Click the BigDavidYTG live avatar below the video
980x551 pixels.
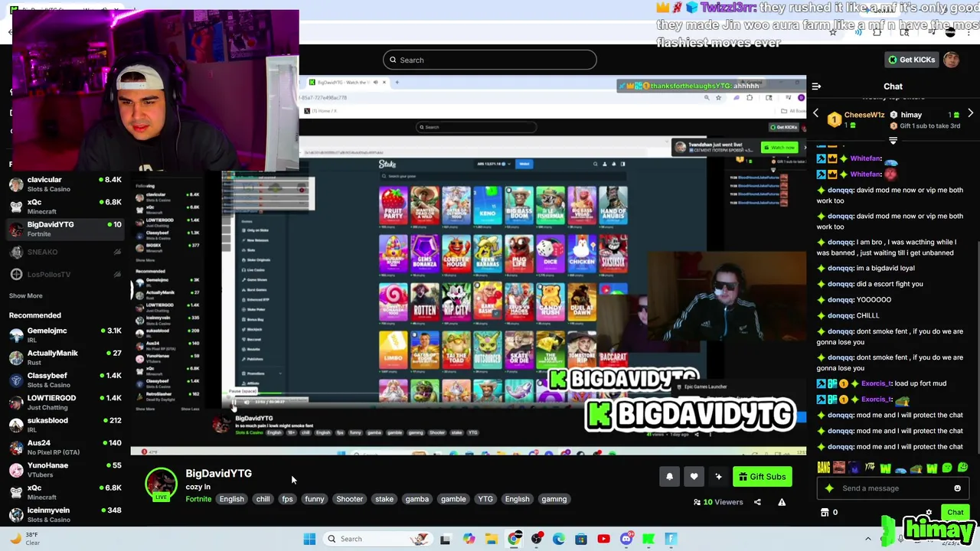click(161, 484)
